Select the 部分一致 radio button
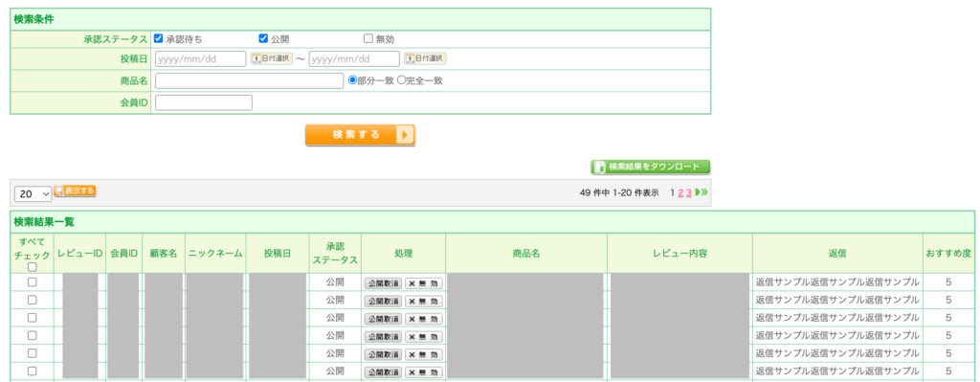 pyautogui.click(x=352, y=80)
